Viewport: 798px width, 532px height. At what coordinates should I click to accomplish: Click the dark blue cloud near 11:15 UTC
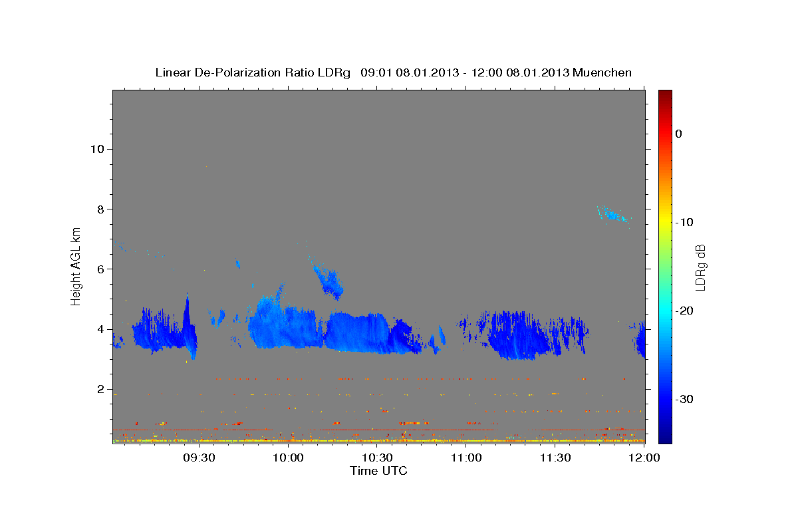click(519, 336)
